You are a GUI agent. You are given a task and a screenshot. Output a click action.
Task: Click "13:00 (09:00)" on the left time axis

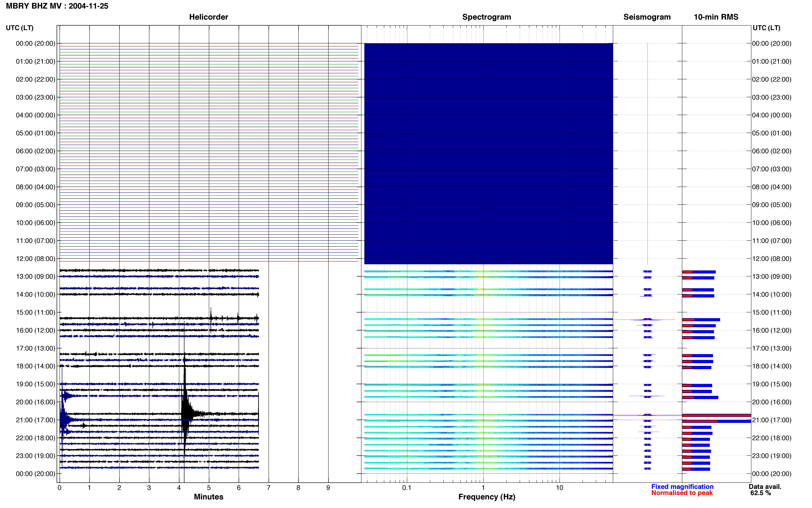36,277
